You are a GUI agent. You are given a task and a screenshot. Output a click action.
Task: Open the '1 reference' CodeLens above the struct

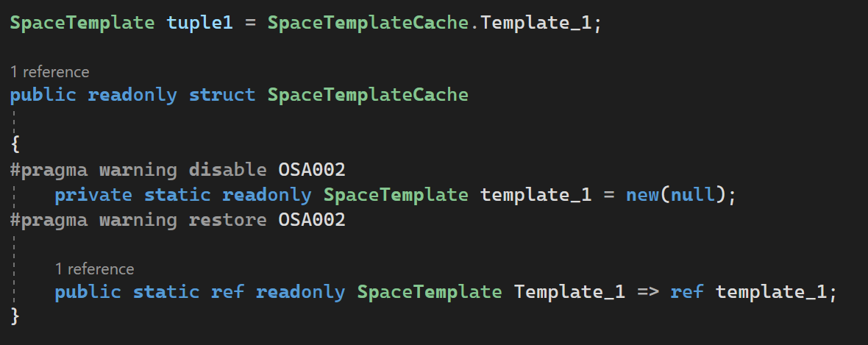pyautogui.click(x=50, y=72)
